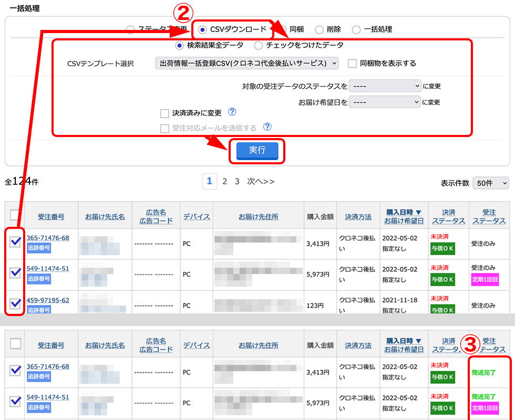Click 定期1回目 badge under 発送完了 status
The width and height of the screenshot is (515, 420).
(485, 408)
